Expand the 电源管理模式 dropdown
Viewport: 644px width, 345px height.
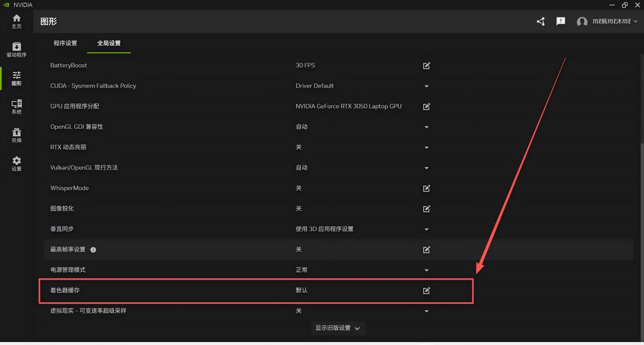click(x=427, y=270)
